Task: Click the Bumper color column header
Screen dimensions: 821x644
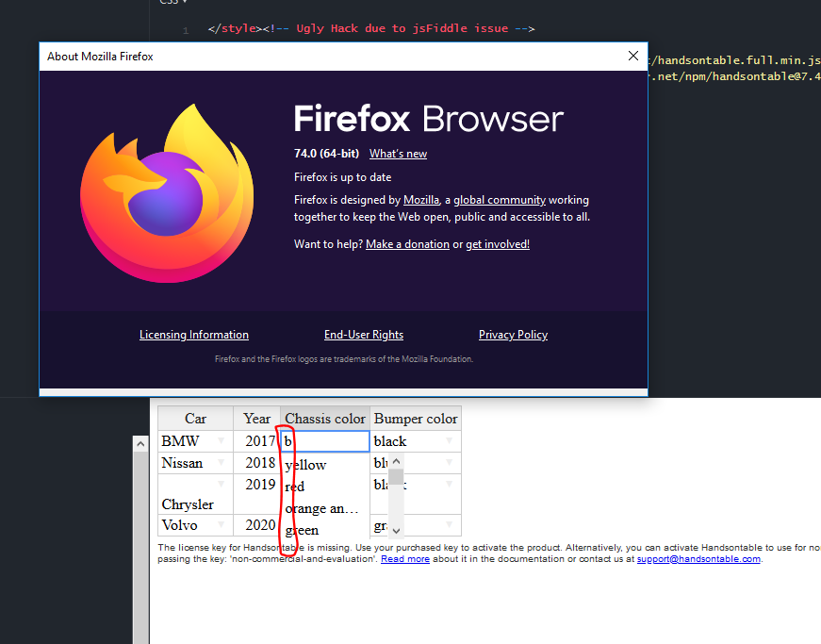Action: [416, 419]
